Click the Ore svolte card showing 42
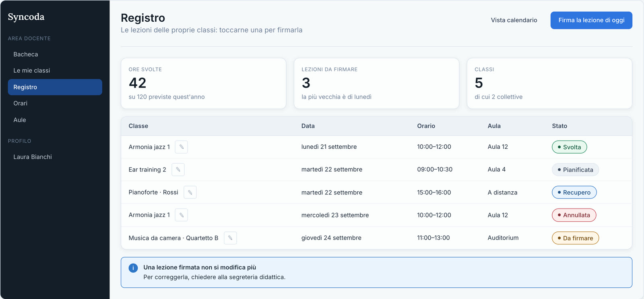 pyautogui.click(x=204, y=84)
